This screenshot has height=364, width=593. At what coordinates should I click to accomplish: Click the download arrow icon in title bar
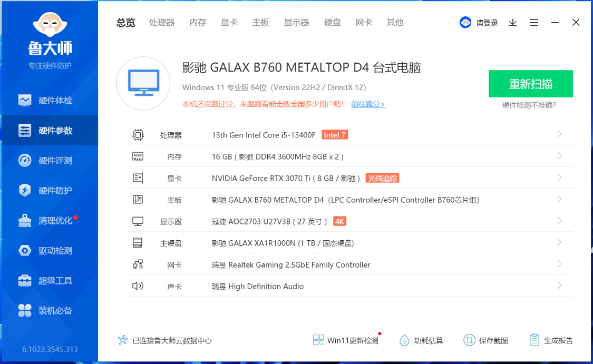[513, 23]
